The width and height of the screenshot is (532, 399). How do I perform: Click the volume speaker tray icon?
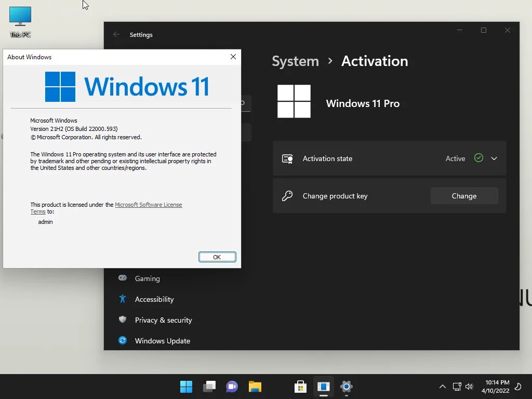click(469, 387)
